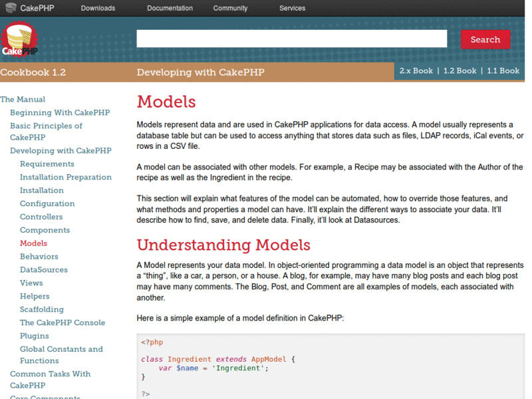Go to Views page

click(x=31, y=283)
